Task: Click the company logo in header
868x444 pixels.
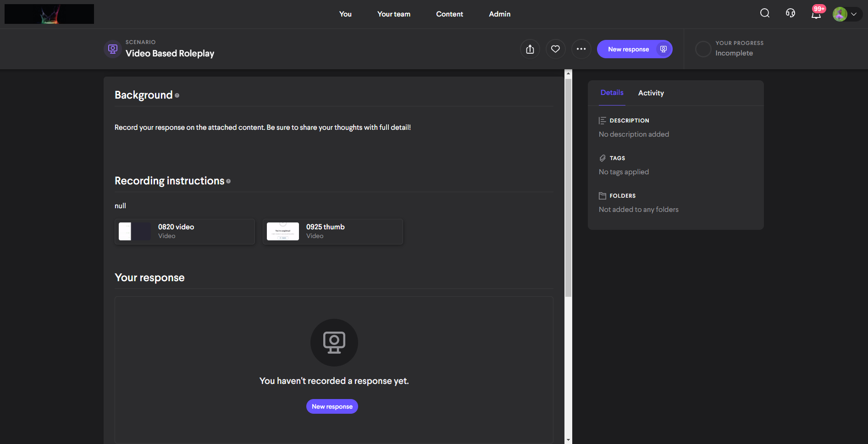Action: tap(49, 14)
